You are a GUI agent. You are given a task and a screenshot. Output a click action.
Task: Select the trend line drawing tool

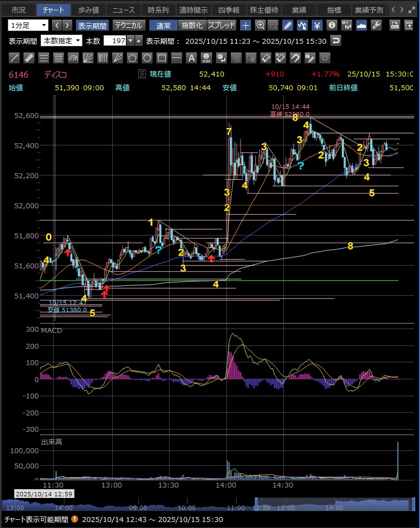[15, 58]
